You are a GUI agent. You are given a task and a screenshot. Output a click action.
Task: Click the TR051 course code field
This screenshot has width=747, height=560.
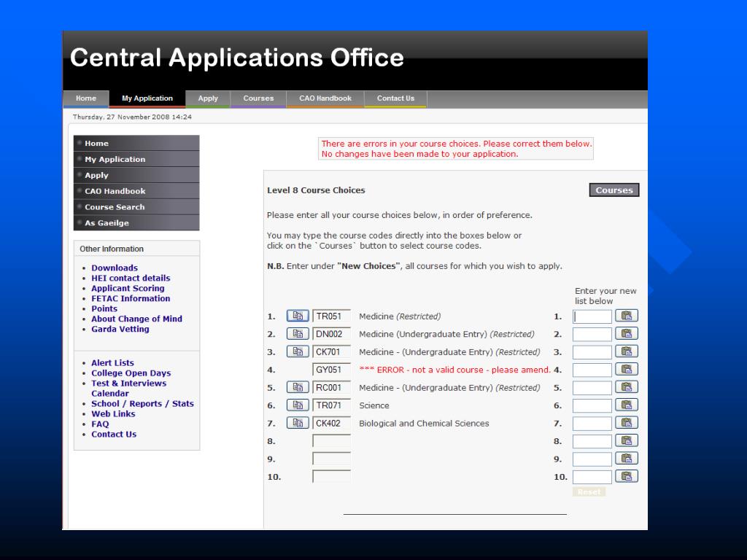pyautogui.click(x=332, y=316)
